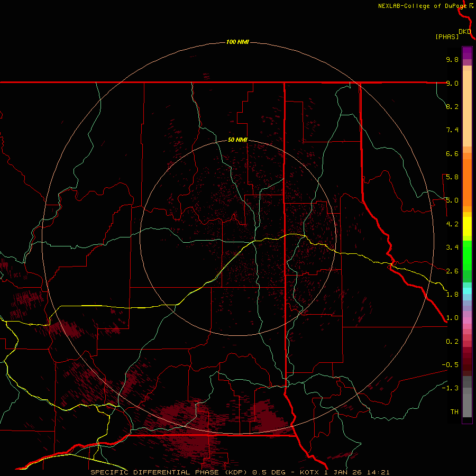Screen dimensions: 476x476
Task: Click the "KOTX" station identifier in caption
Action: click(x=309, y=472)
